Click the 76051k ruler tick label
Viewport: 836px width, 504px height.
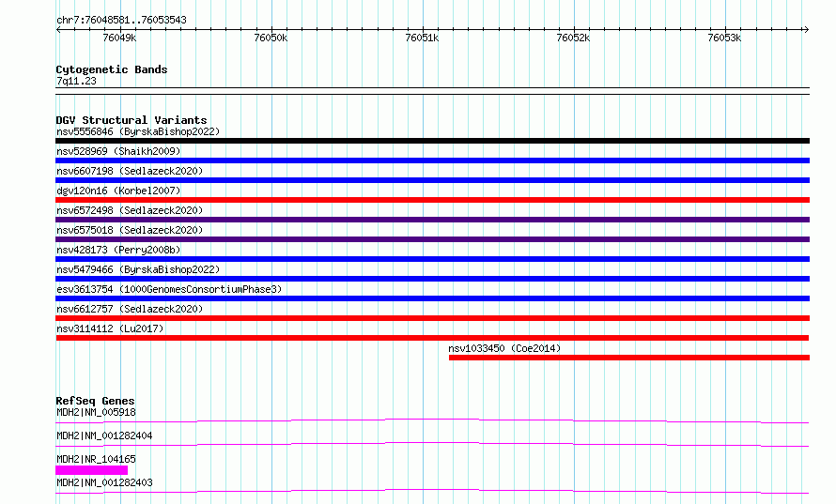423,38
